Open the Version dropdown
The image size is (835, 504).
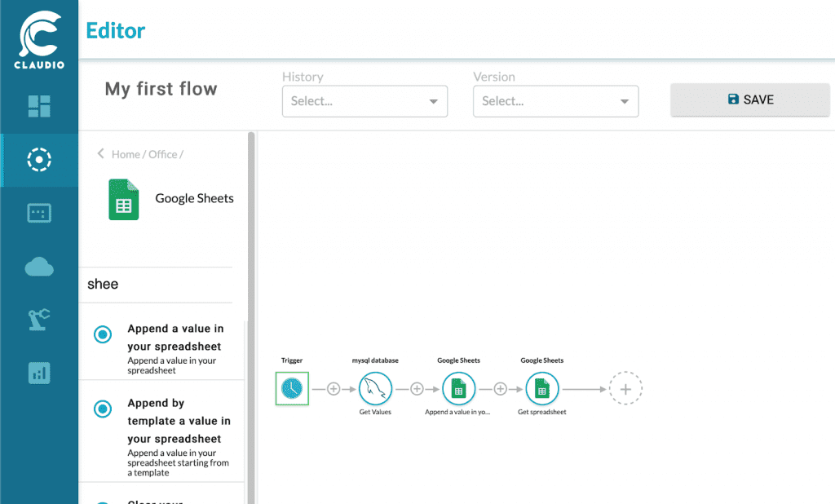coord(556,101)
